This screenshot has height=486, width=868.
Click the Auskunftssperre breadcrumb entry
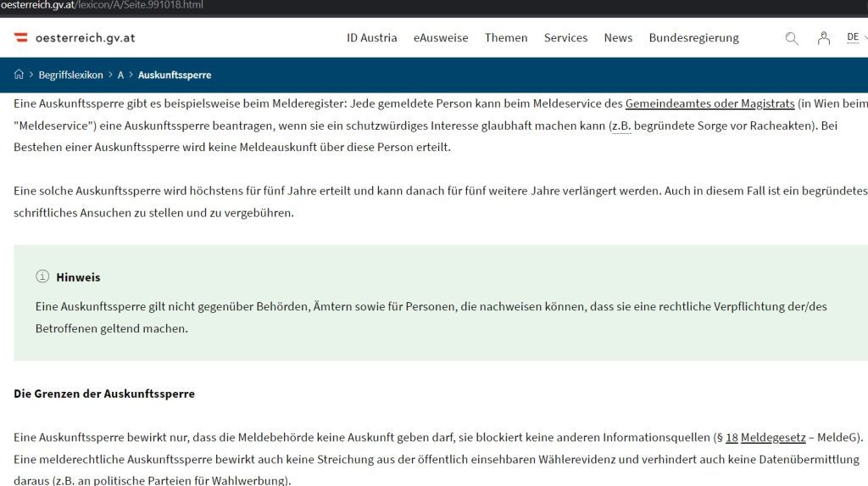click(x=175, y=75)
